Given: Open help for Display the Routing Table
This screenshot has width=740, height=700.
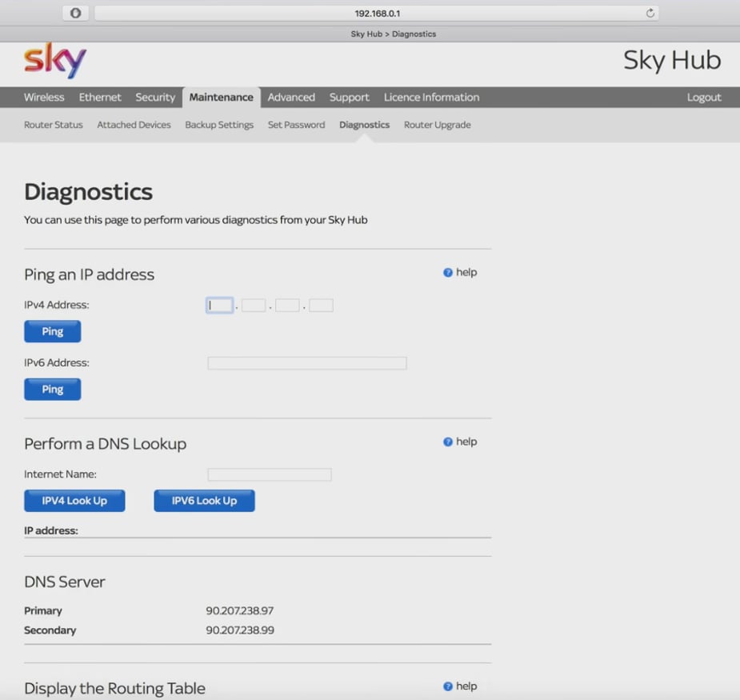Looking at the screenshot, I should 460,686.
